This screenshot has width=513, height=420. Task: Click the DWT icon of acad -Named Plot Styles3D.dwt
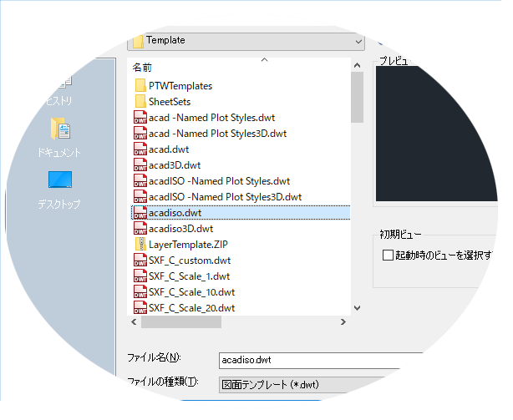pyautogui.click(x=140, y=134)
